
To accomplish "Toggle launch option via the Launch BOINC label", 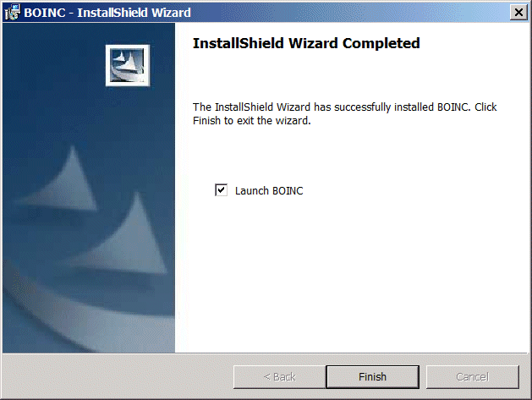I will [269, 190].
